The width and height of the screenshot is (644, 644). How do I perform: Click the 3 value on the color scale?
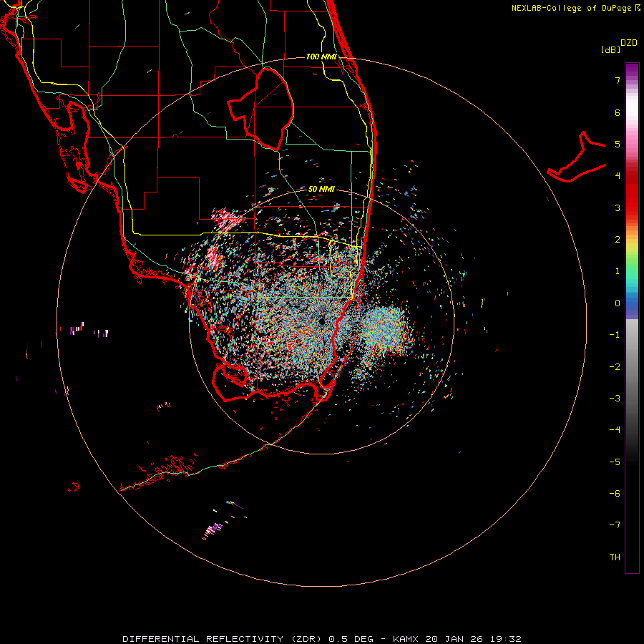tap(618, 208)
